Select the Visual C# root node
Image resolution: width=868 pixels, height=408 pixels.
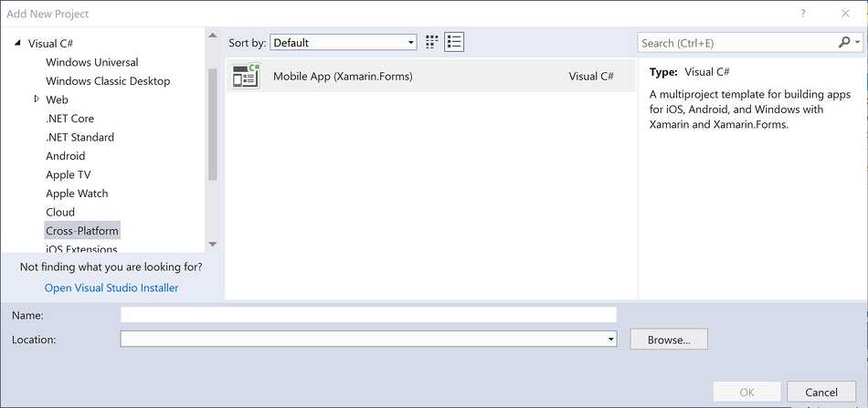[x=51, y=43]
